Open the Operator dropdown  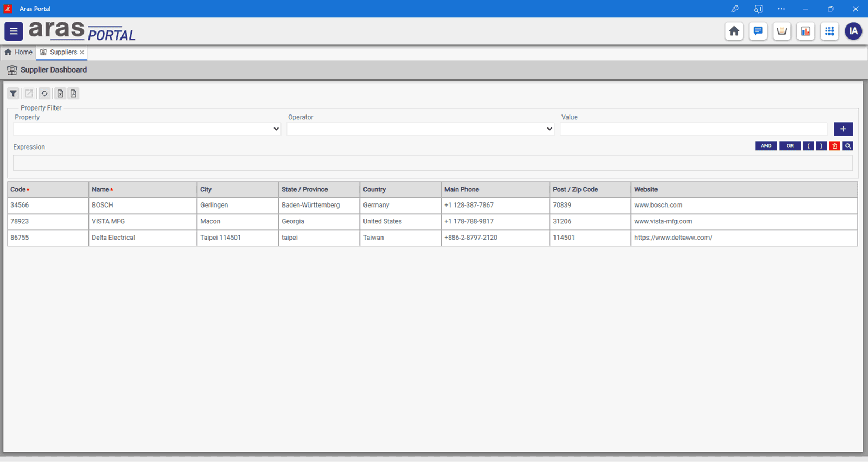[420, 129]
